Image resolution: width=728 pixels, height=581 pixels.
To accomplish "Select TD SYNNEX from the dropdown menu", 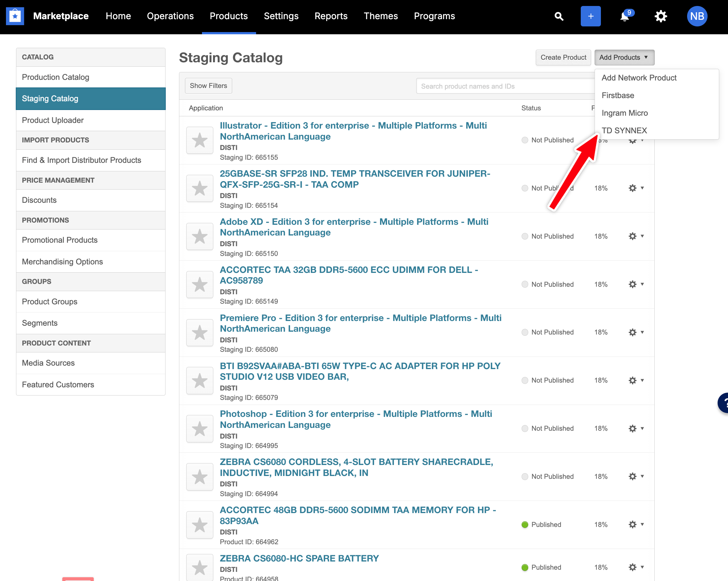I will click(624, 130).
